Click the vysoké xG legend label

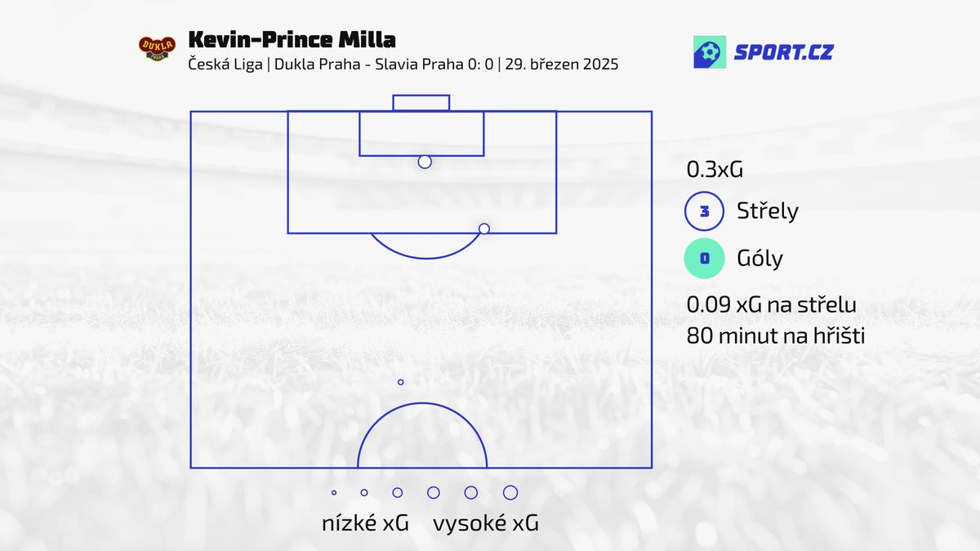(x=486, y=523)
